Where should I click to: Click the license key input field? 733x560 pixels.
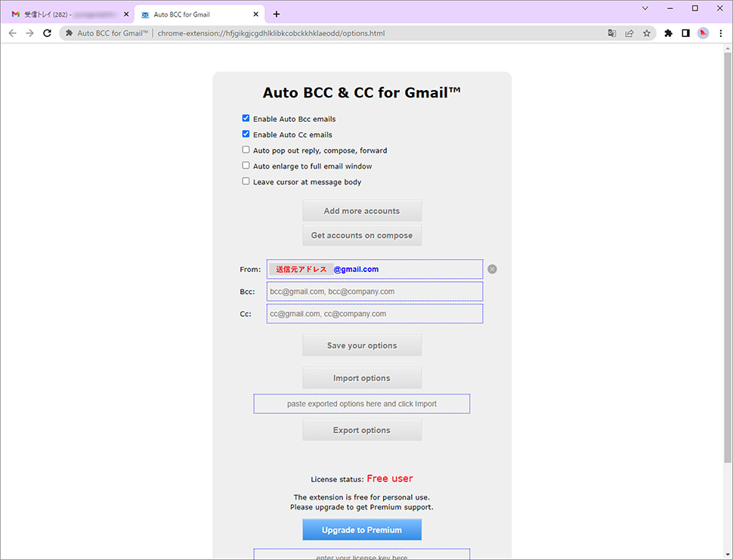(362, 555)
